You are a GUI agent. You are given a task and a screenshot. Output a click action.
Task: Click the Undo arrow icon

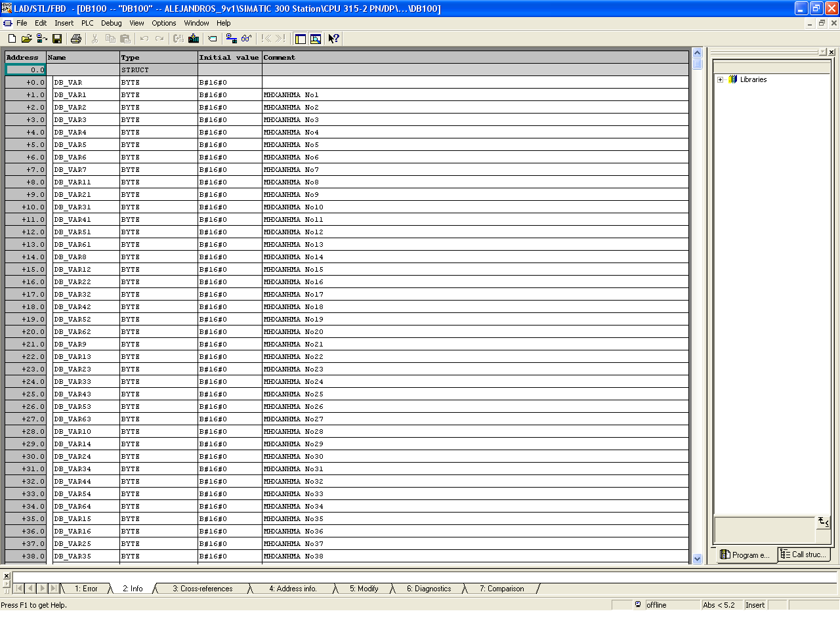tap(144, 39)
